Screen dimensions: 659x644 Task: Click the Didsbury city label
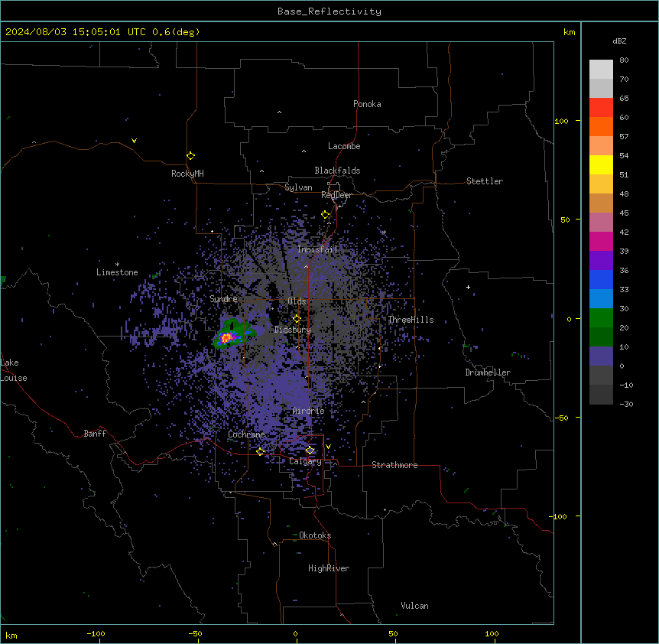[x=293, y=330]
